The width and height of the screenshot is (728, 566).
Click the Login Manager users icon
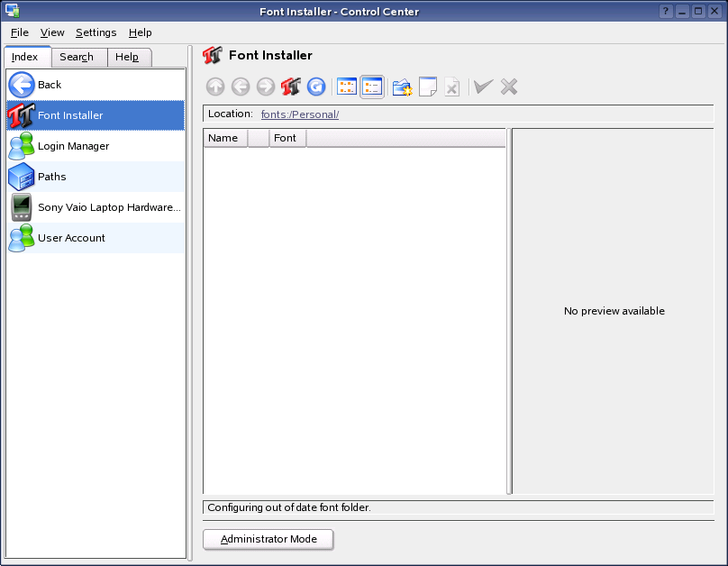tap(22, 146)
